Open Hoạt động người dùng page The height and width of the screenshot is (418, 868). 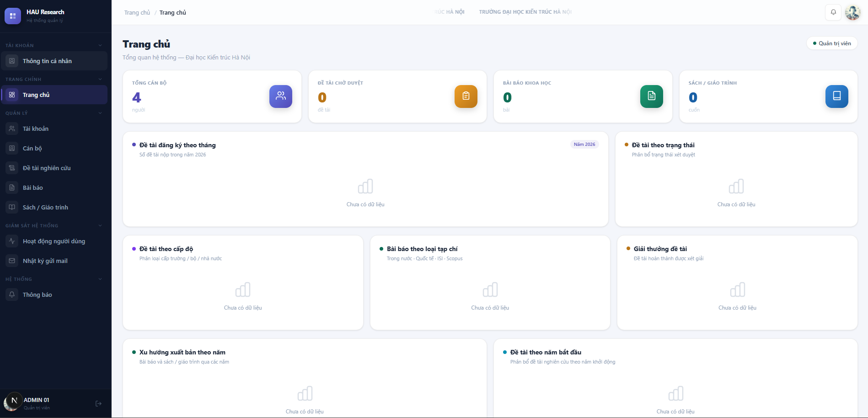point(54,241)
